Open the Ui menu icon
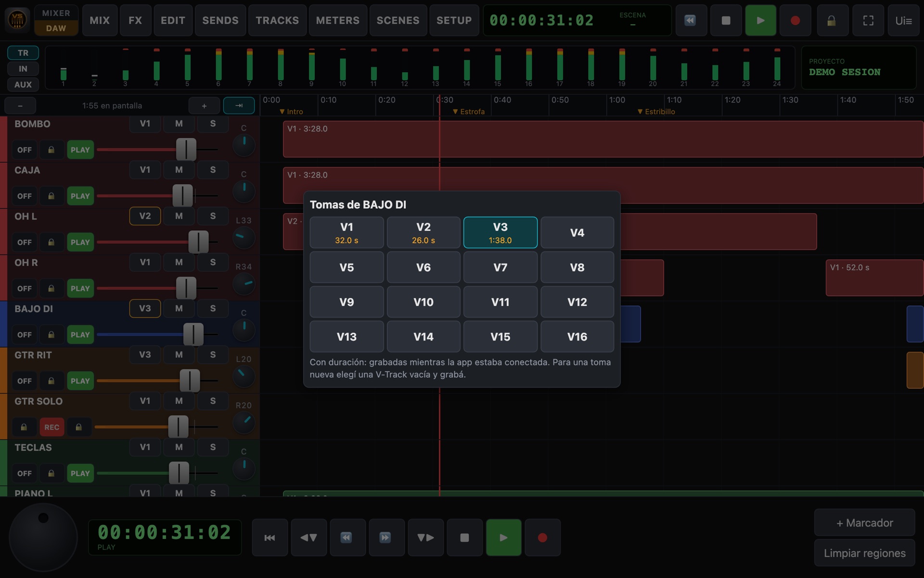This screenshot has width=924, height=578. (903, 20)
